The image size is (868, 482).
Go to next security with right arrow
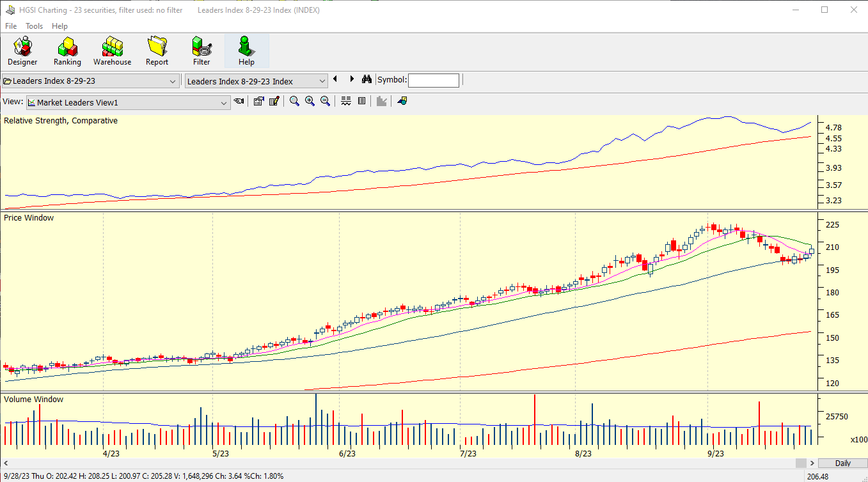click(352, 79)
